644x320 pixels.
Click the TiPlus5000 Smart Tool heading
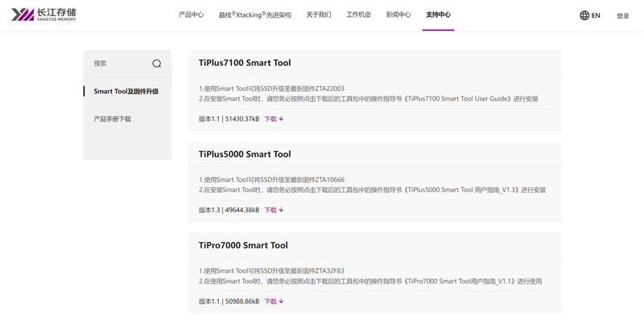click(245, 154)
